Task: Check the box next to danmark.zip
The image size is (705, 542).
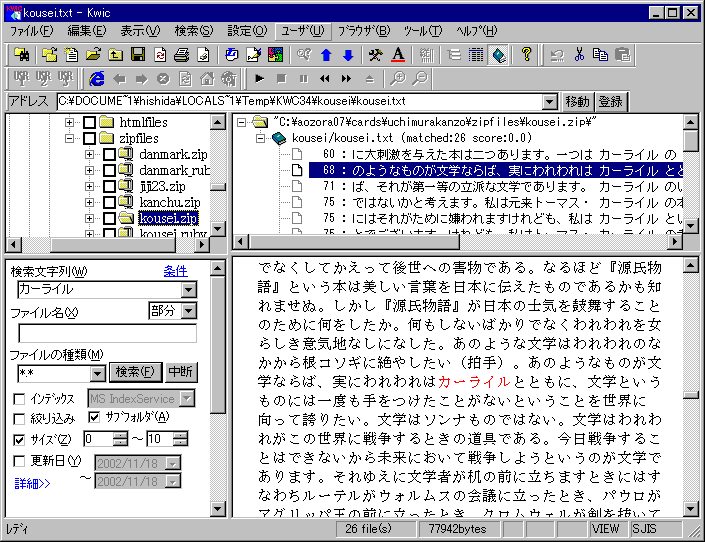Action: click(x=109, y=154)
